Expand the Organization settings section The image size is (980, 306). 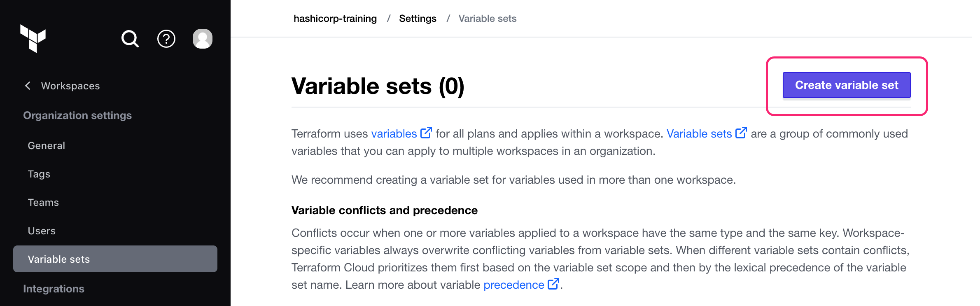(77, 115)
